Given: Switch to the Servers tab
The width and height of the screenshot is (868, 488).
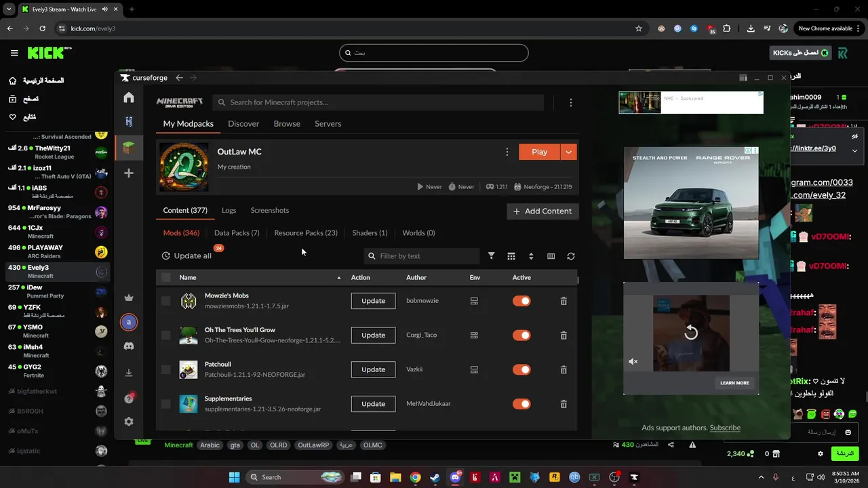Looking at the screenshot, I should [328, 124].
